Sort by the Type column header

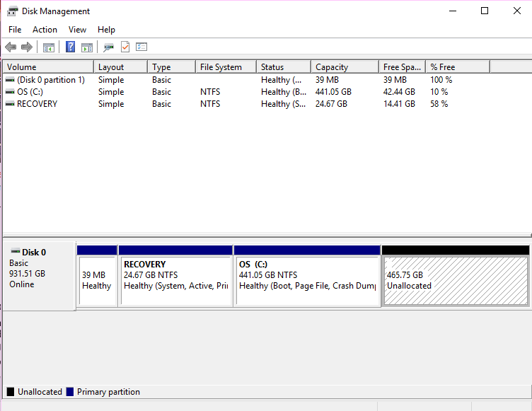pyautogui.click(x=172, y=67)
